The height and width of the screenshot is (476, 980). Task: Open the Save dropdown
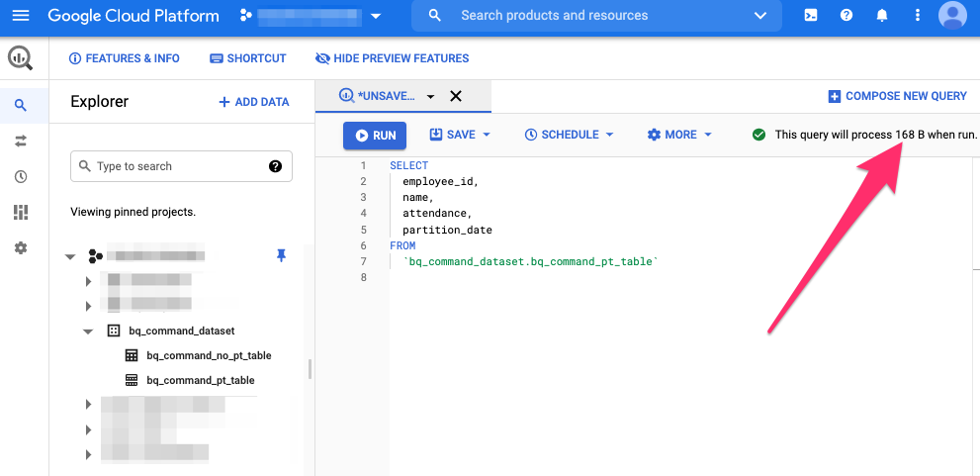tap(460, 135)
